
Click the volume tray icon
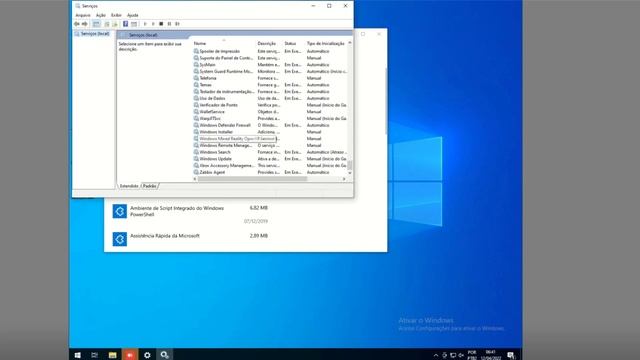[x=461, y=356]
